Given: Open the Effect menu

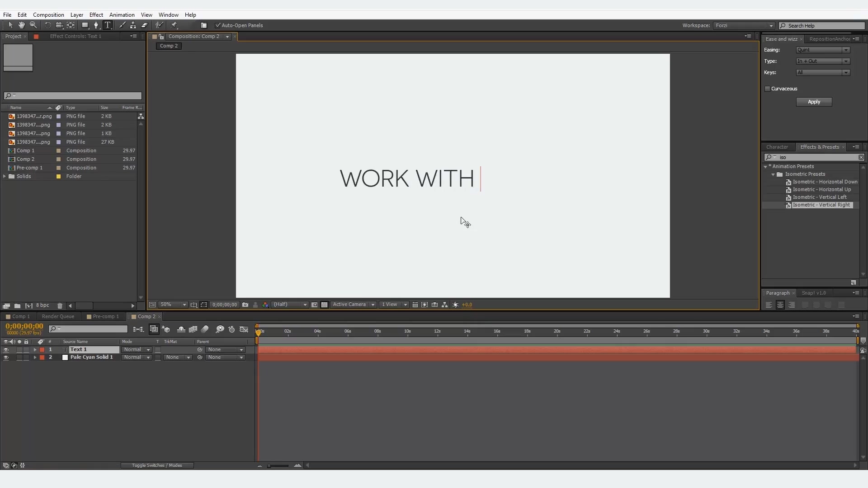Looking at the screenshot, I should (x=96, y=15).
